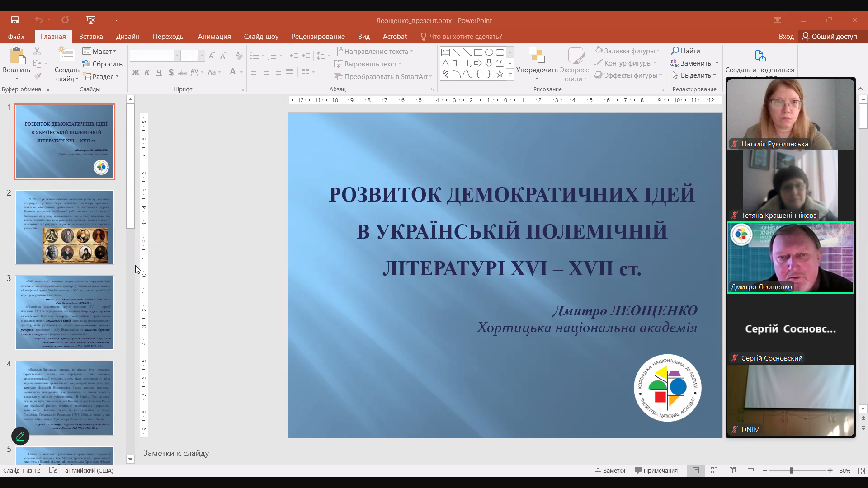Select slide 2 thumbnail with portraits
Viewport: 868px width, 488px height.
65,227
